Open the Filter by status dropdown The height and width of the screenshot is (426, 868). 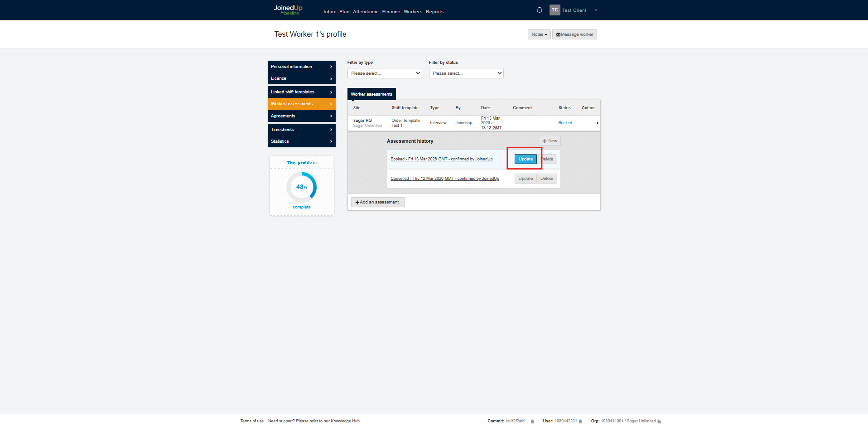[466, 73]
